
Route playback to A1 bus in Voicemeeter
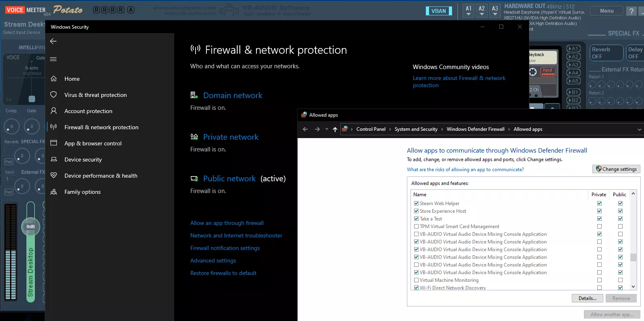573,48
